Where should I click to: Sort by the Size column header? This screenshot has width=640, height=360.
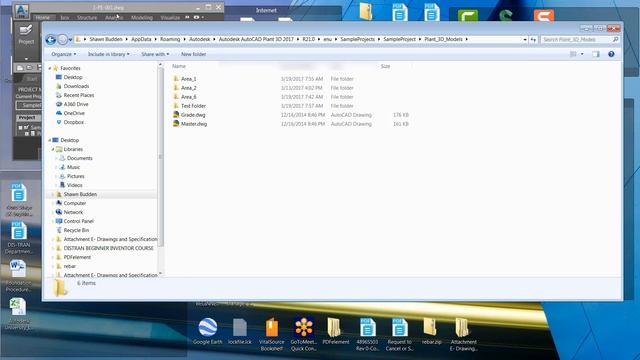385,66
